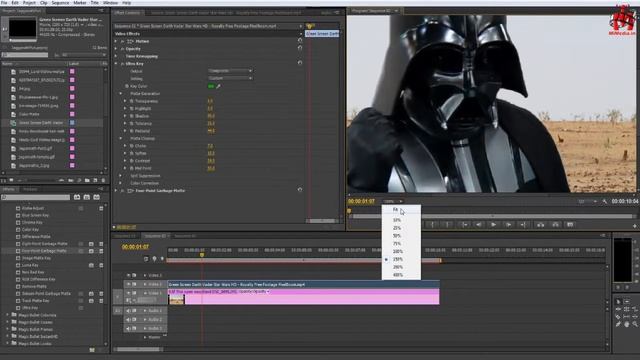Image resolution: width=640 pixels, height=360 pixels.
Task: Collapse the Matte Generation group
Action: 121,93
